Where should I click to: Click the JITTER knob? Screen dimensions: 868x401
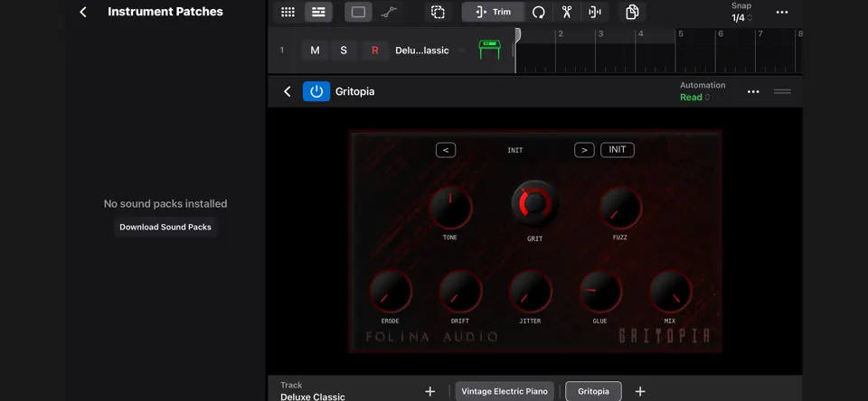point(531,292)
